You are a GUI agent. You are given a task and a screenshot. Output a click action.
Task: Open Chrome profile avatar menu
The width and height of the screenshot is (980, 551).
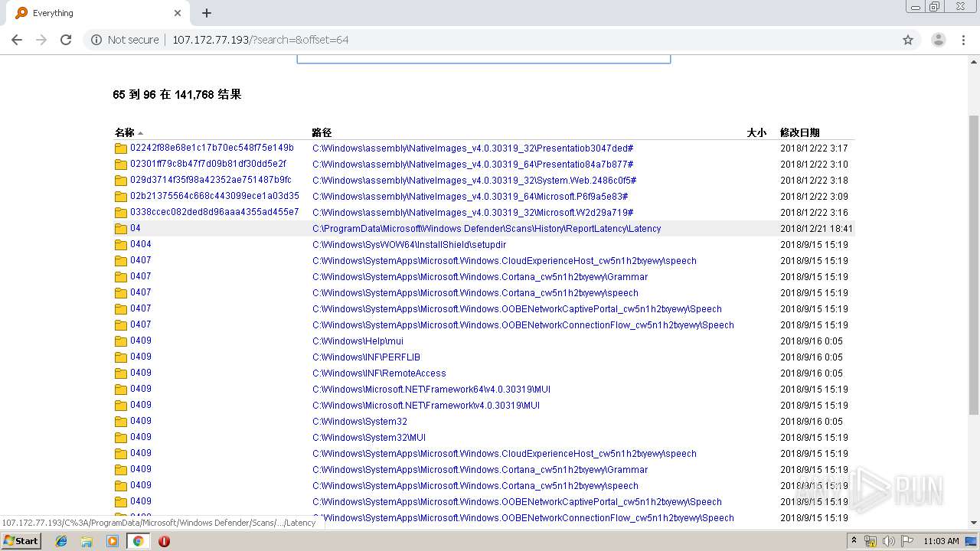(x=938, y=40)
